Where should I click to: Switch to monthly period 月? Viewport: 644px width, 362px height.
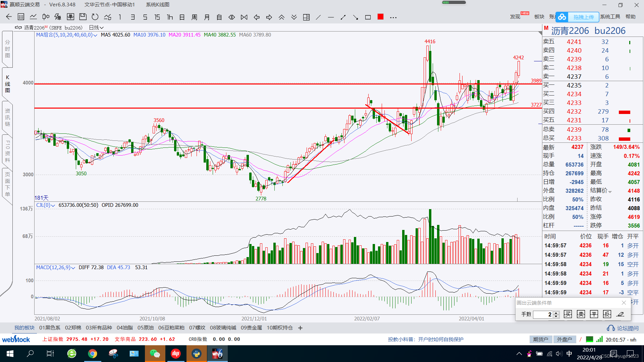coord(207,17)
